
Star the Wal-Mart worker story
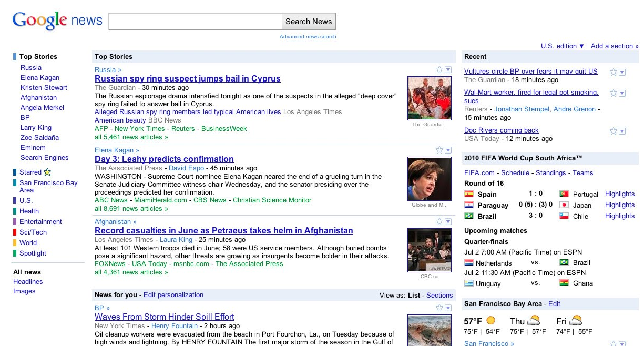click(614, 92)
